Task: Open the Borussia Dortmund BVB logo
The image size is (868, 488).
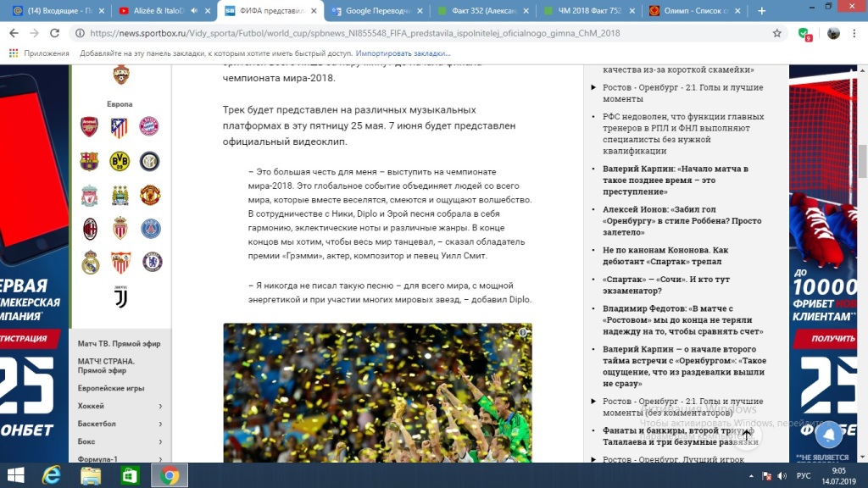Action: [120, 161]
